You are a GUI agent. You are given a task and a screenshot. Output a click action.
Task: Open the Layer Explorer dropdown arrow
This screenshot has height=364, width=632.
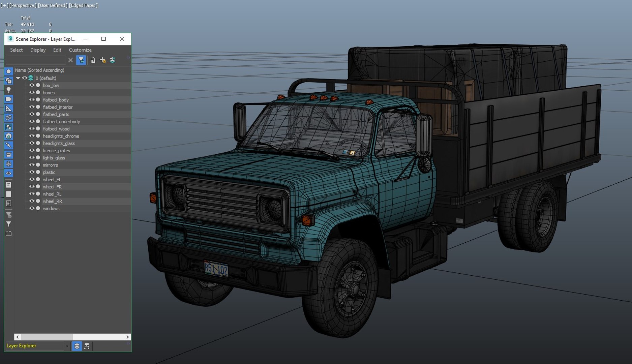pyautogui.click(x=67, y=346)
